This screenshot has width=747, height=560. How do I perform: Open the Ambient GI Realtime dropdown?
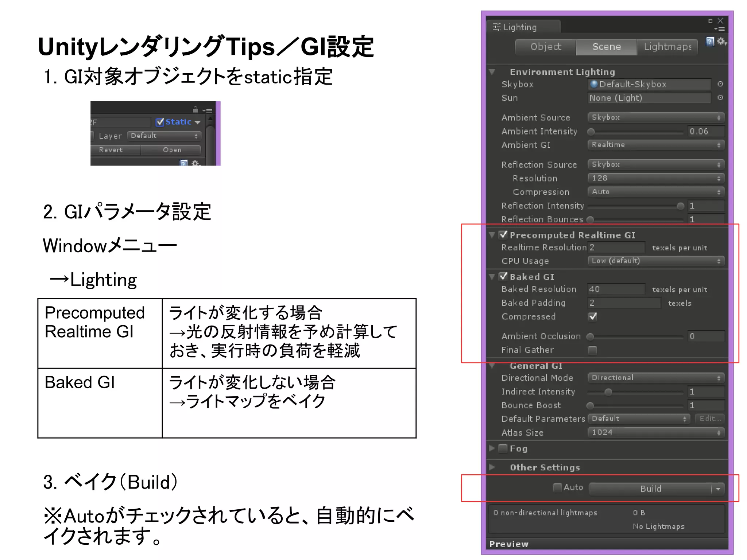656,145
